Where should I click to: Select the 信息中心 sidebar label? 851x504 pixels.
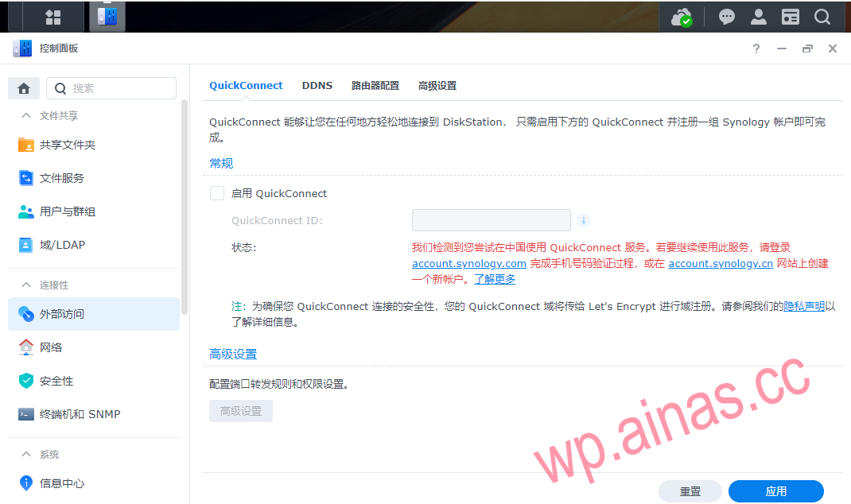pos(62,483)
